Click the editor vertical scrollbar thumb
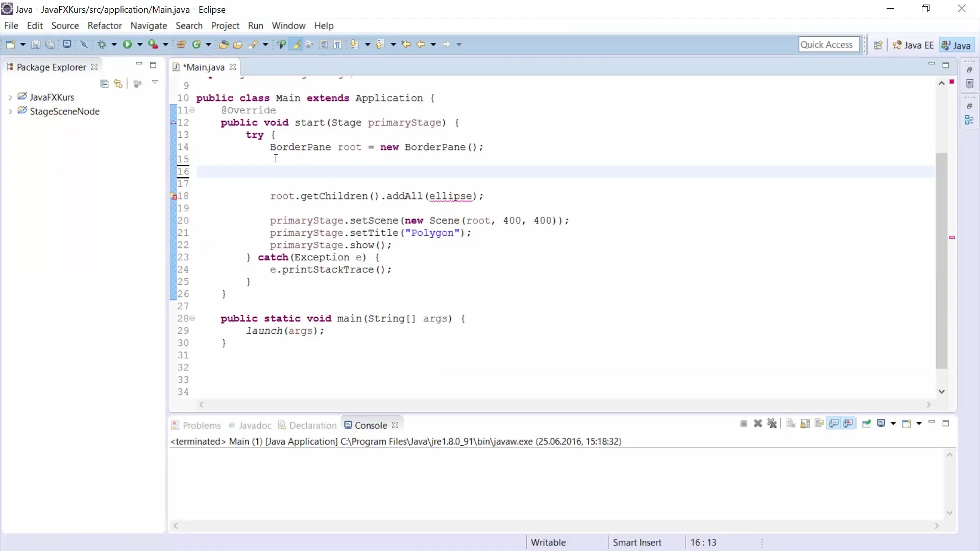Image resolution: width=980 pixels, height=551 pixels. coord(942,260)
